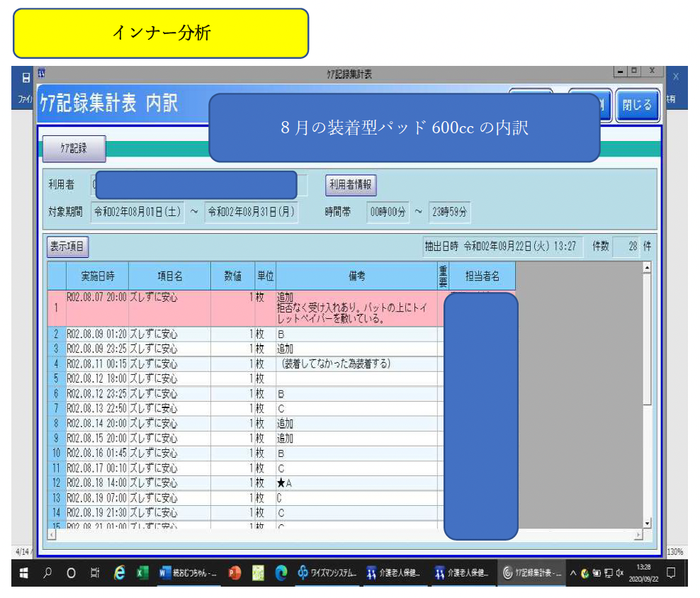Open the 表示項目 display settings button
This screenshot has width=700, height=598.
tap(67, 247)
